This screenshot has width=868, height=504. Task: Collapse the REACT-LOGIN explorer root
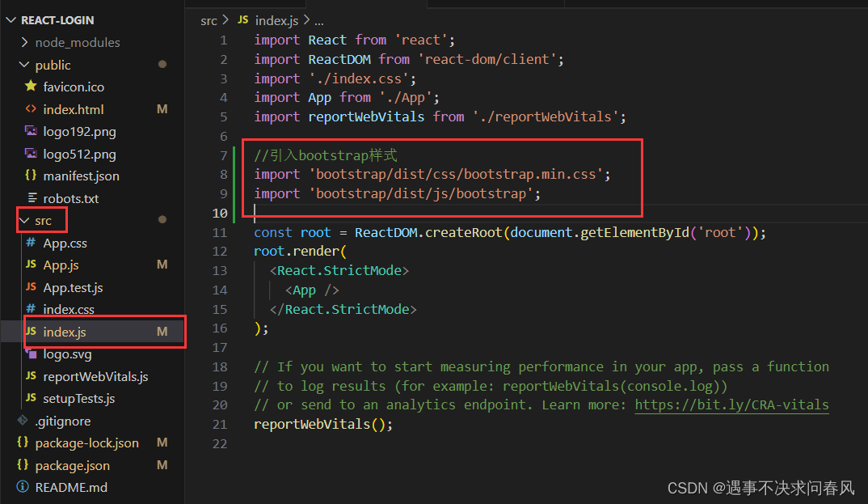click(x=10, y=19)
